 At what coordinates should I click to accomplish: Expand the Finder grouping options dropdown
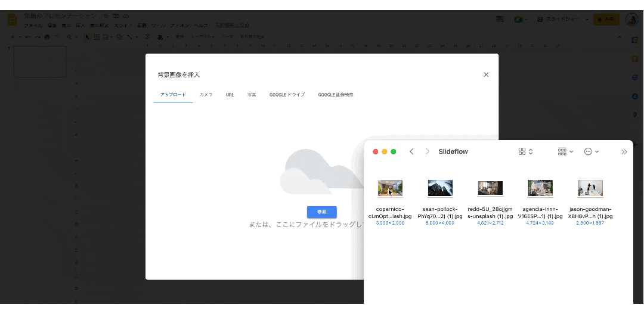click(565, 151)
